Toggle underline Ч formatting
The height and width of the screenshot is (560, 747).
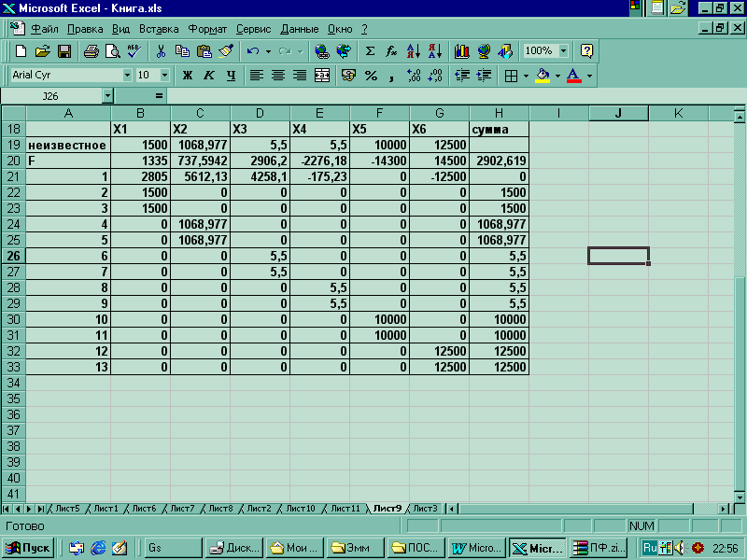click(231, 76)
